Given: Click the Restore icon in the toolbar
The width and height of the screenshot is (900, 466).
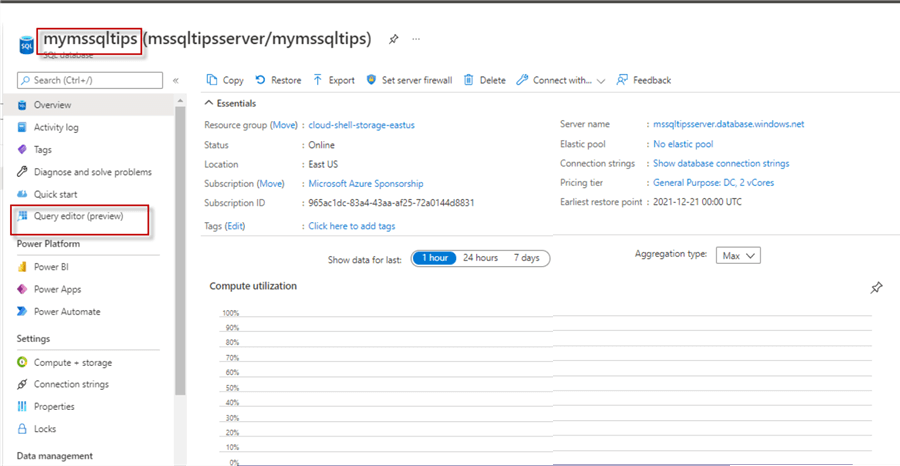Looking at the screenshot, I should (261, 80).
